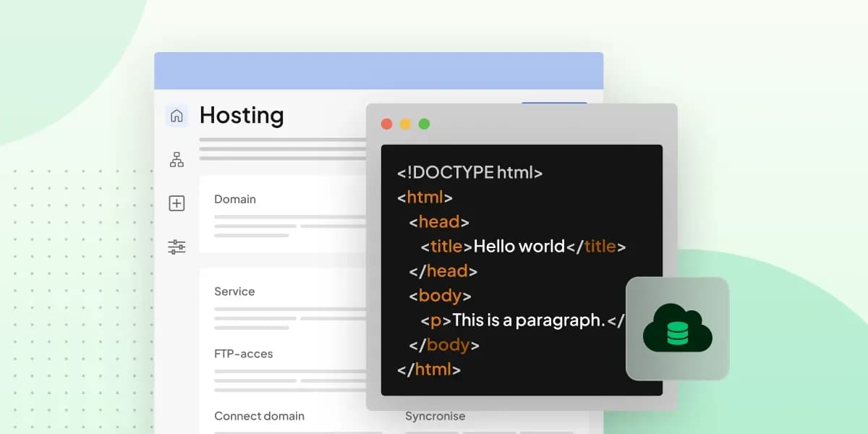Click the closing </html> tag line
The width and height of the screenshot is (868, 434).
429,369
